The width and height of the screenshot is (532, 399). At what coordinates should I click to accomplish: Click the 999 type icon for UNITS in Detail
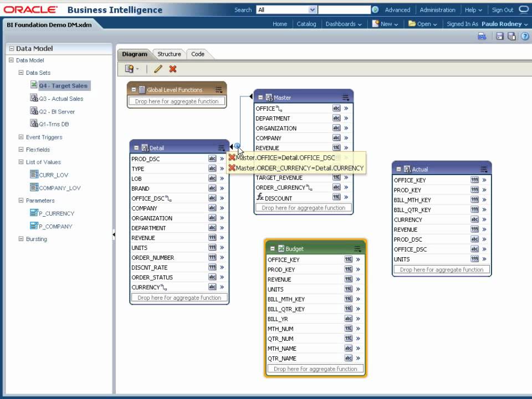pos(212,247)
